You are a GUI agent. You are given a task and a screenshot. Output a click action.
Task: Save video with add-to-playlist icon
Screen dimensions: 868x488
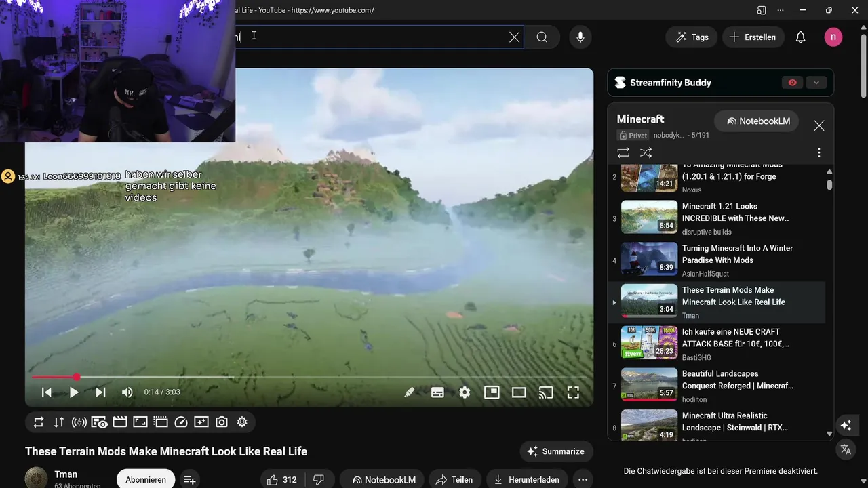(x=190, y=480)
